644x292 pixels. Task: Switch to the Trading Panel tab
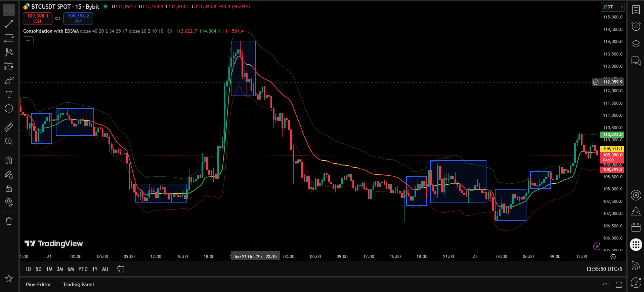point(79,285)
